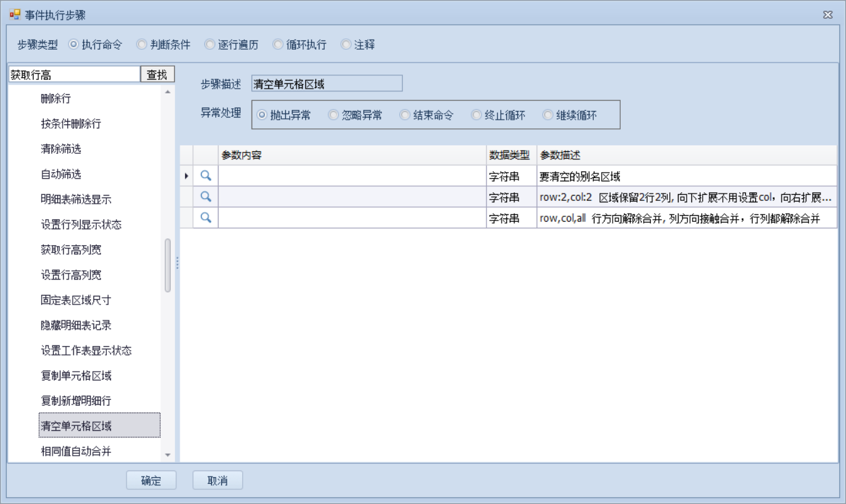846x504 pixels.
Task: Click the 查找 search button
Action: click(157, 75)
